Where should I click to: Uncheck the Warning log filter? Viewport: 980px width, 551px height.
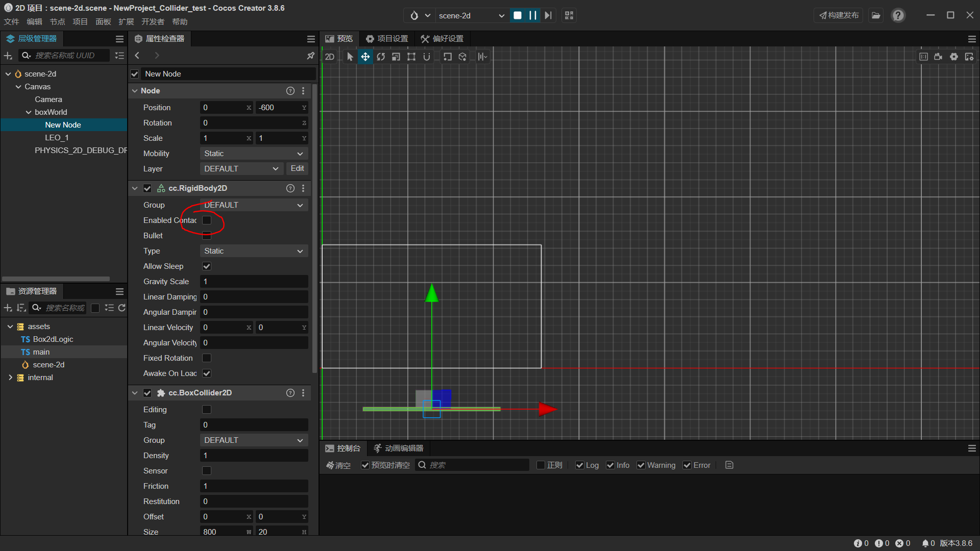pyautogui.click(x=641, y=465)
